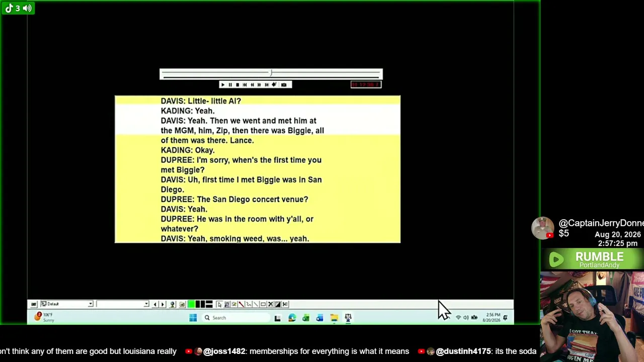
Task: Click transcript line "KADING: Yeah."
Action: pyautogui.click(x=188, y=111)
